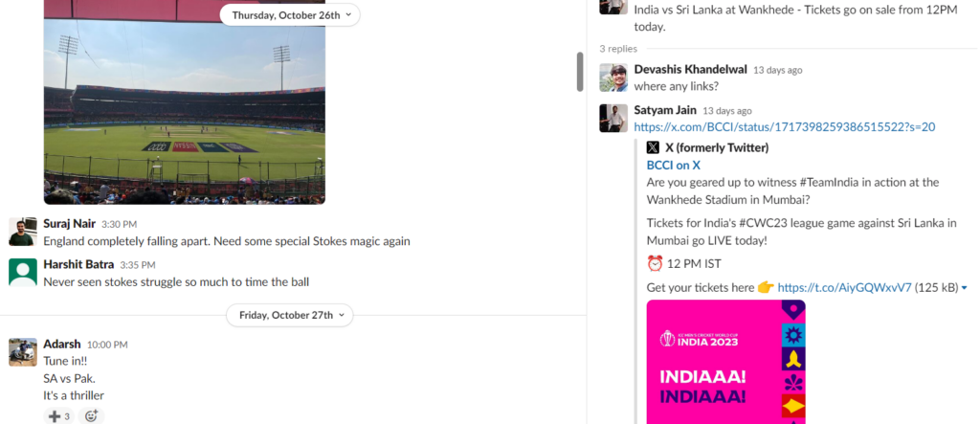Viewport: 980px width, 424px height.
Task: Open the cricket stadium photo
Action: 185,102
